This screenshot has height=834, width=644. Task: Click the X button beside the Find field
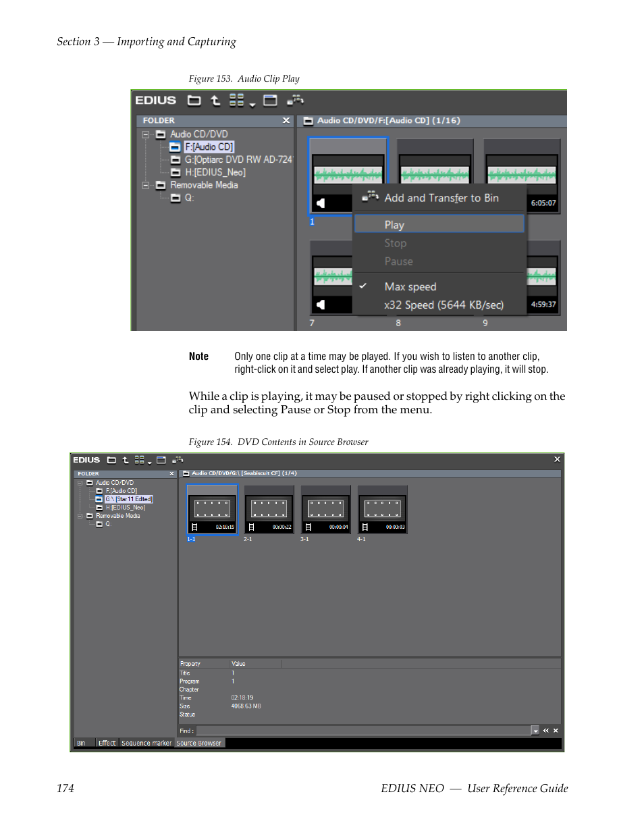556,731
